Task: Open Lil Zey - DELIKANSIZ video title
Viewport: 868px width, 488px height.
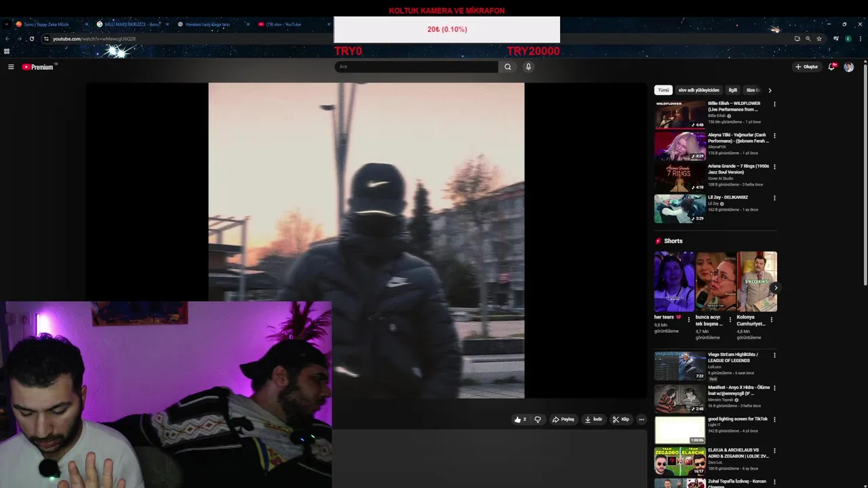Action: pos(728,197)
